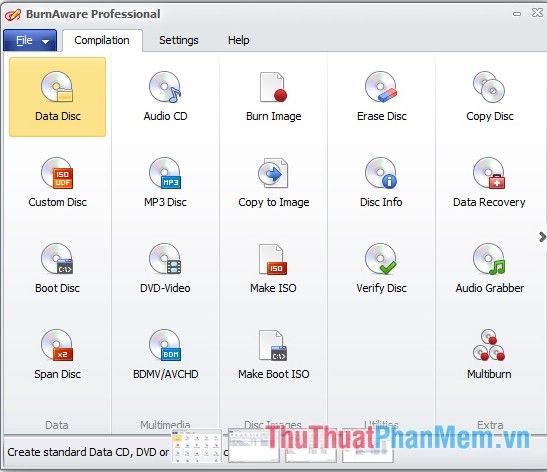The width and height of the screenshot is (547, 472).
Task: Run the Verify Disc utility
Action: point(381,269)
